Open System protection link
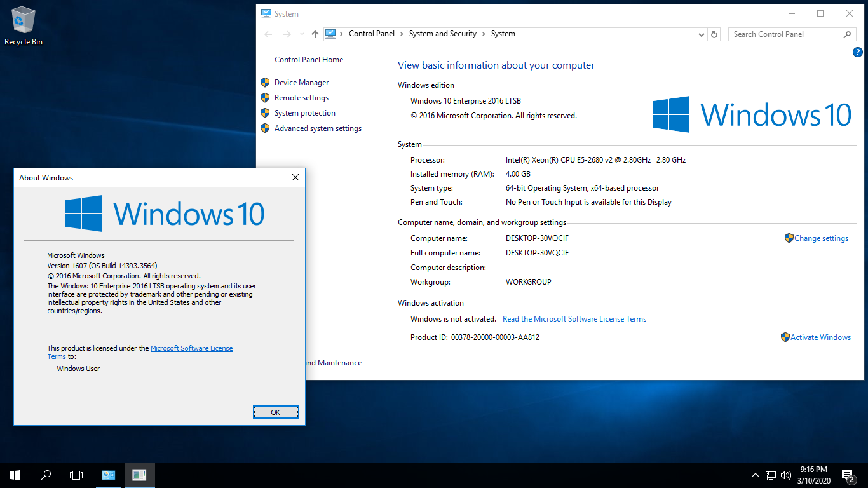The height and width of the screenshot is (488, 868). pyautogui.click(x=305, y=113)
